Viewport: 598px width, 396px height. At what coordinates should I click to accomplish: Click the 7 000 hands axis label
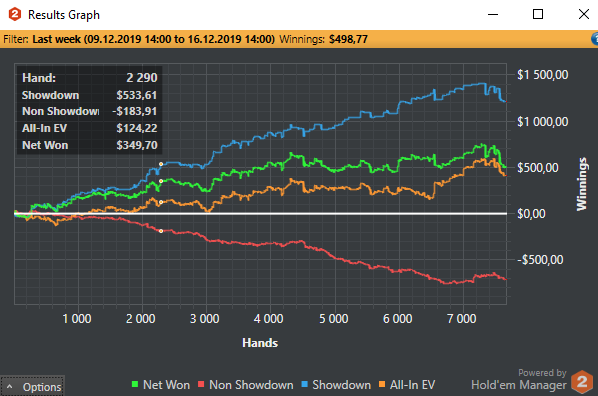(461, 319)
